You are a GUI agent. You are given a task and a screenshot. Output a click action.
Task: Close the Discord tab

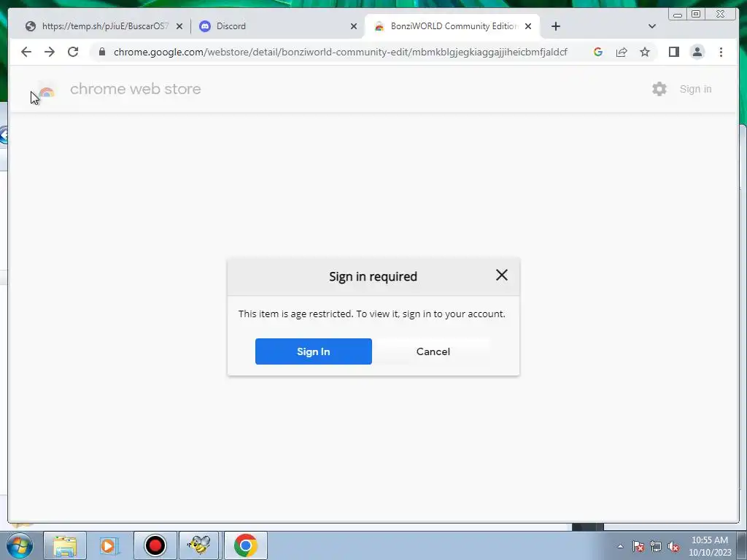(x=354, y=26)
